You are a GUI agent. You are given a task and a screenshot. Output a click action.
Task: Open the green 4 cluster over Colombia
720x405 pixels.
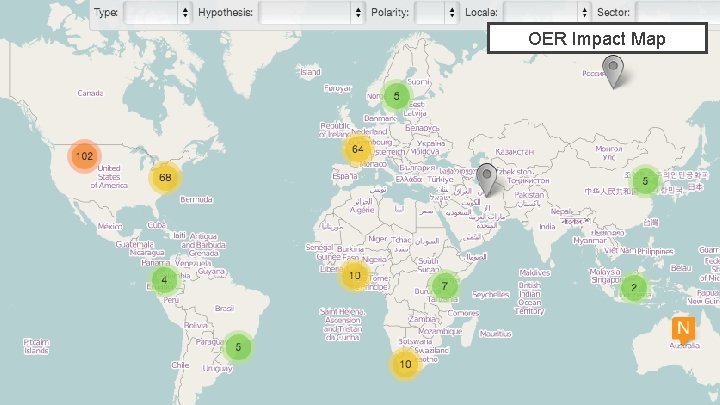[x=164, y=280]
